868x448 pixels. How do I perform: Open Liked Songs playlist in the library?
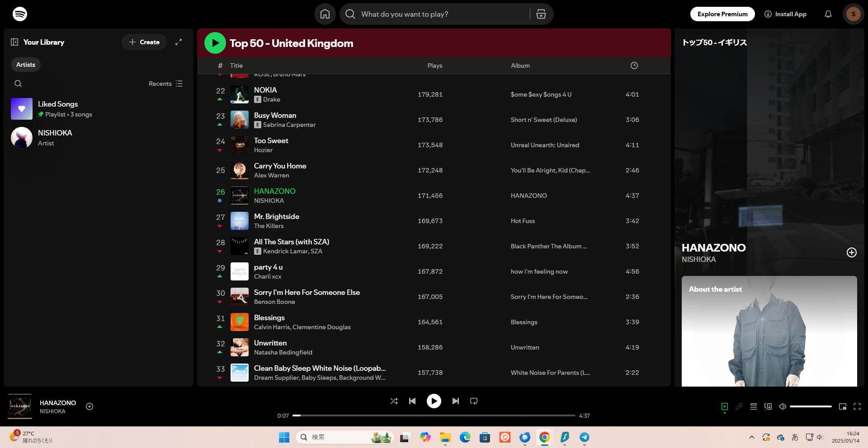(x=99, y=109)
